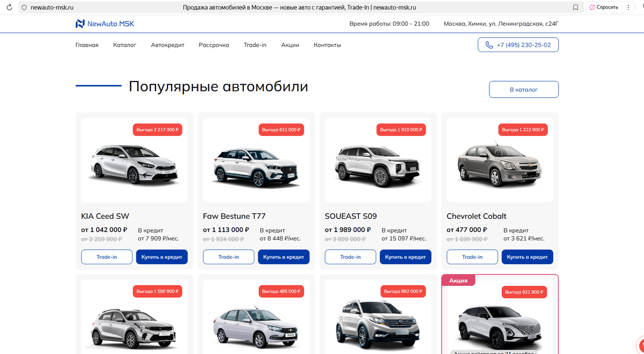This screenshot has height=354, width=644.
Task: Click Trade-in for KIA Ceed SW
Action: pyautogui.click(x=107, y=257)
